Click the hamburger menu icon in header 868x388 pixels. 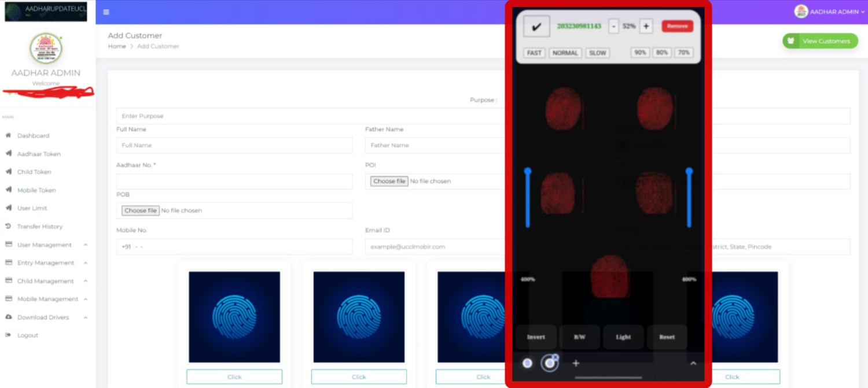pos(106,12)
